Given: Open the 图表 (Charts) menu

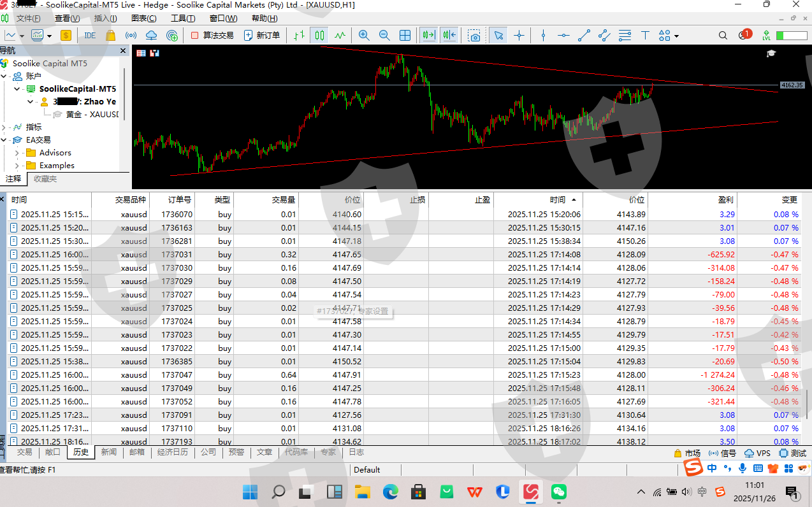Looking at the screenshot, I should coord(143,18).
